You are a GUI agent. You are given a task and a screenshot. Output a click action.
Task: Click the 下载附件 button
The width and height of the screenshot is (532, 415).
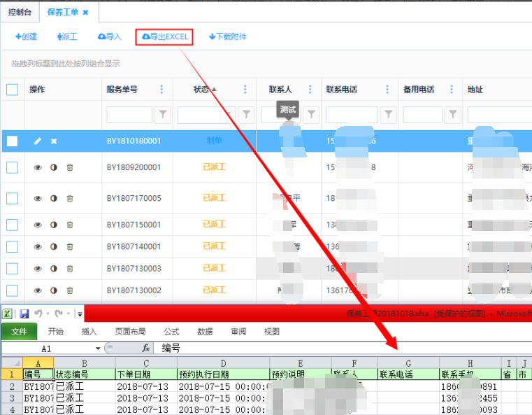tap(228, 37)
